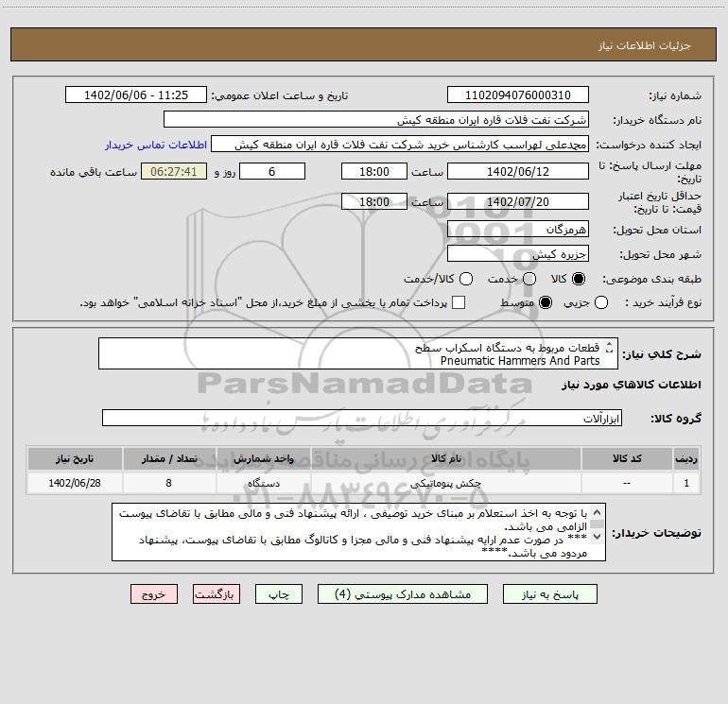Click the استان محل تحویل field هرمزگان
The height and width of the screenshot is (704, 728).
(x=518, y=230)
